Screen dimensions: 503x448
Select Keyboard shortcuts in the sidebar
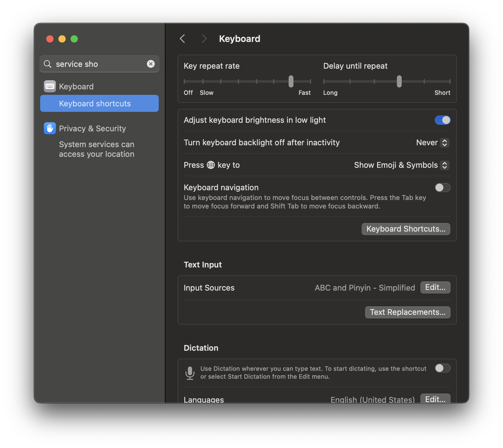(x=95, y=103)
